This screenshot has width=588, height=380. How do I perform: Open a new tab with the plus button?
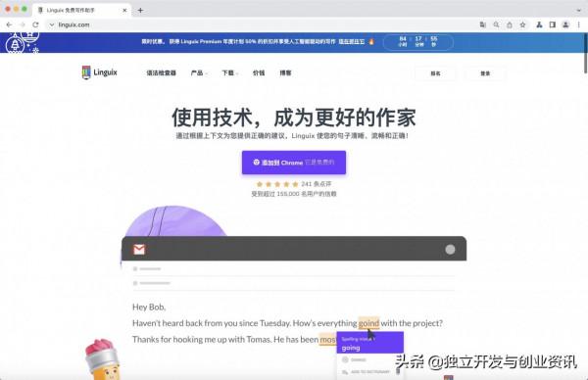pos(140,10)
